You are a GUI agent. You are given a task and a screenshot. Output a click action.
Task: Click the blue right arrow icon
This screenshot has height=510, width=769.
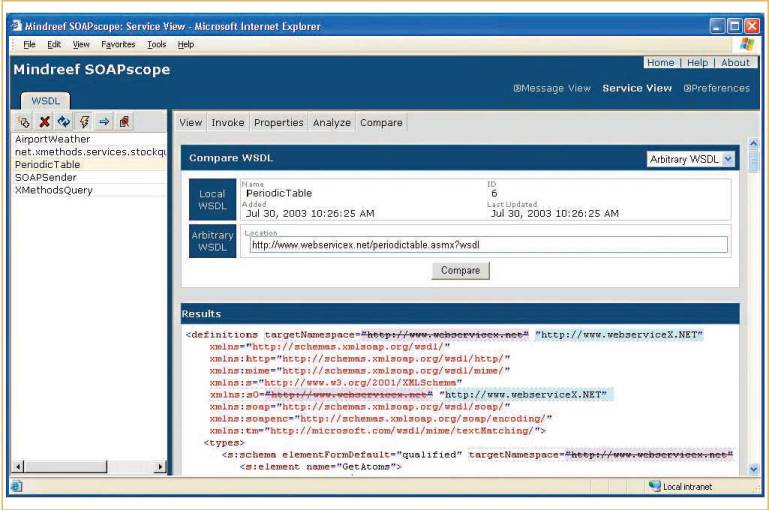pos(104,122)
